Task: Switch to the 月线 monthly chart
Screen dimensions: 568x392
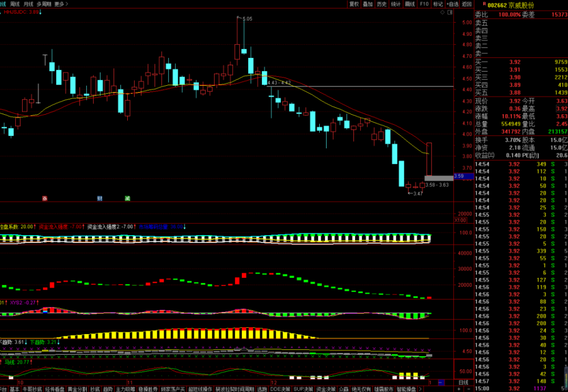Action: pos(28,4)
